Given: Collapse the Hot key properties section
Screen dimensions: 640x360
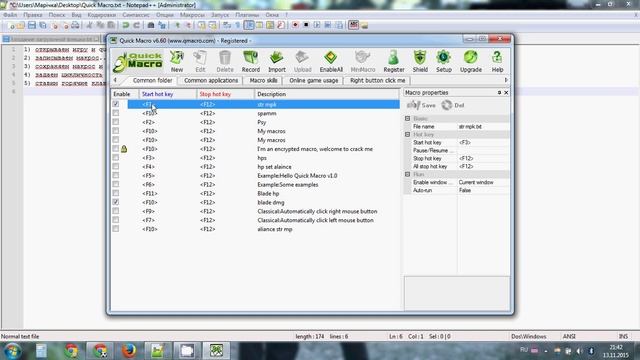Looking at the screenshot, I should click(x=407, y=134).
